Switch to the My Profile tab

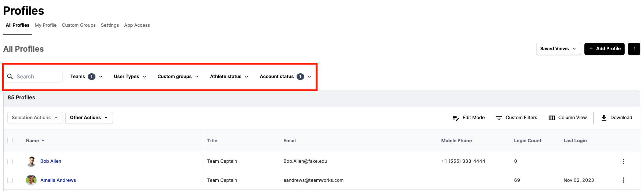pos(46,25)
